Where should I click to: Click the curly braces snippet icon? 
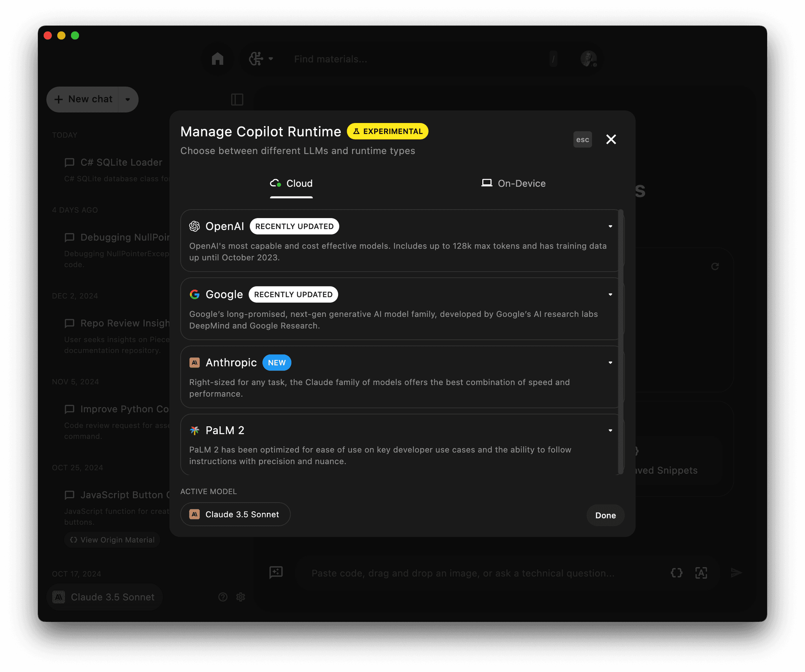point(676,573)
